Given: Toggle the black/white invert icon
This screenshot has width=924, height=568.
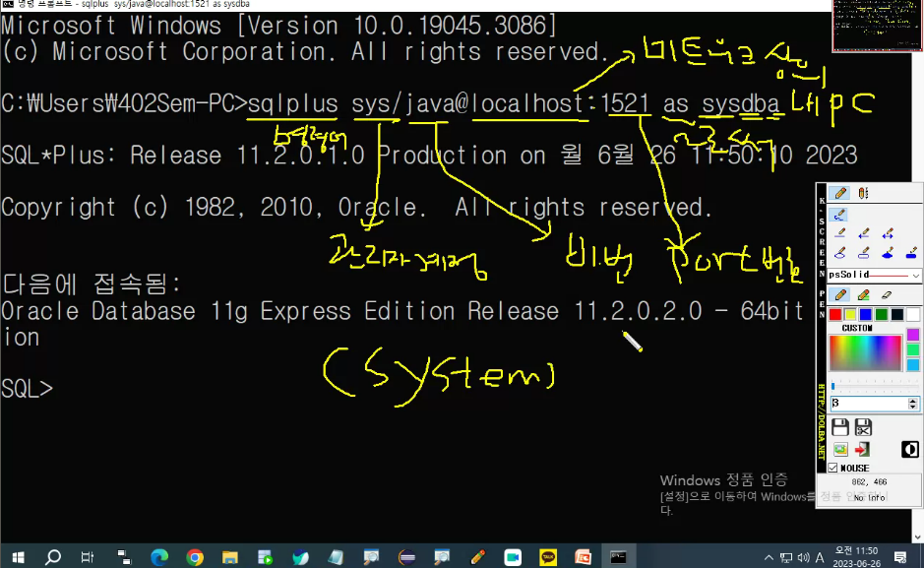Looking at the screenshot, I should click(910, 450).
